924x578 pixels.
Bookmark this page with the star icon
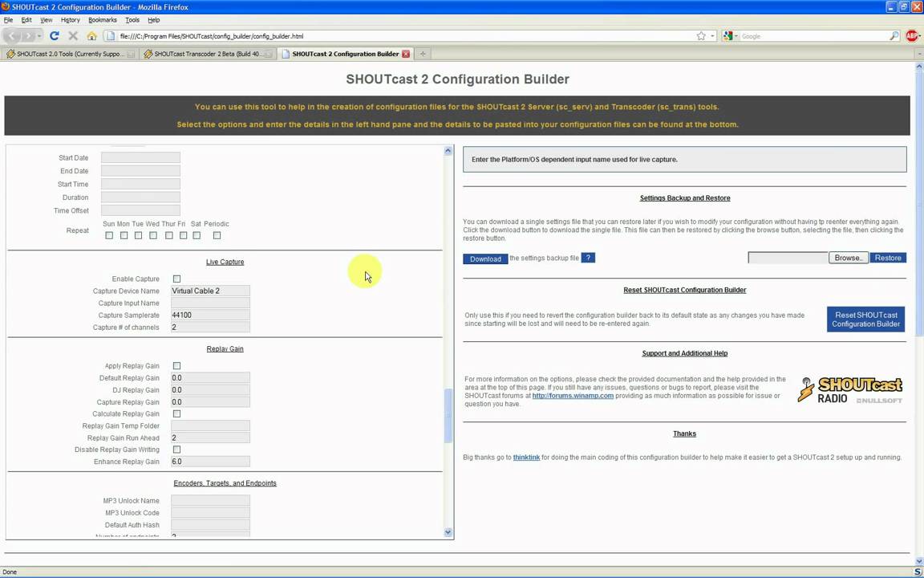(x=701, y=36)
